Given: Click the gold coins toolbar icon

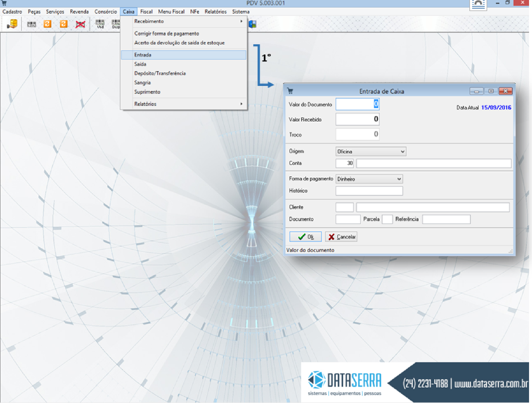Looking at the screenshot, I should (x=12, y=24).
